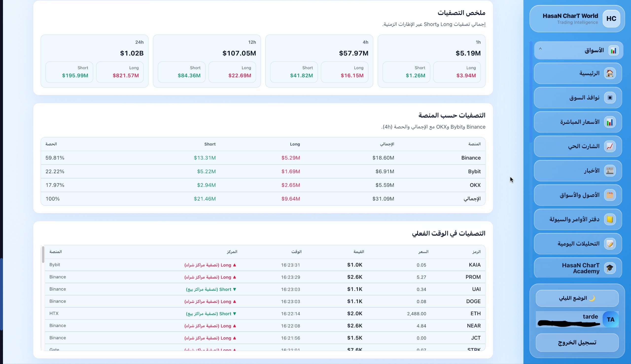631x364 pixels.
Task: Click the TA user avatar
Action: coord(611,319)
